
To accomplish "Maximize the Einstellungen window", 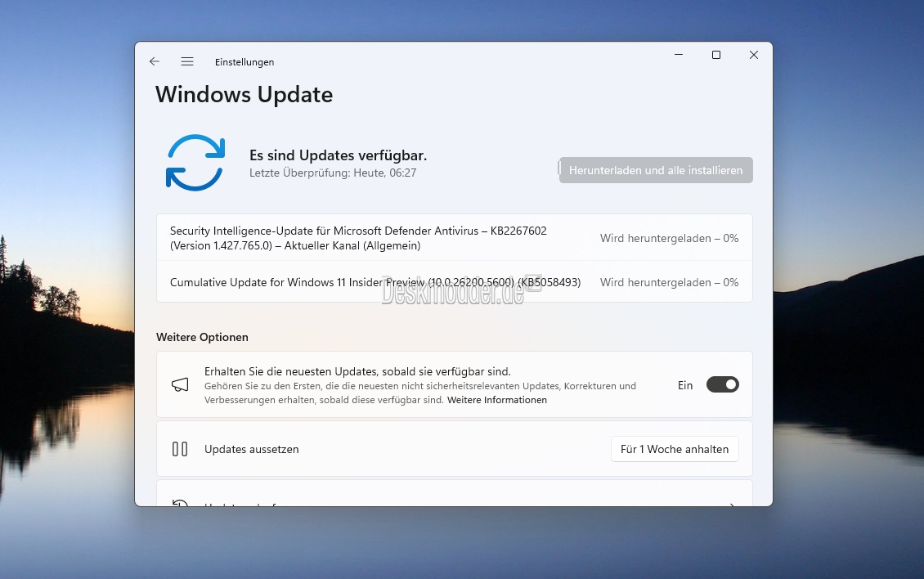I will (716, 55).
